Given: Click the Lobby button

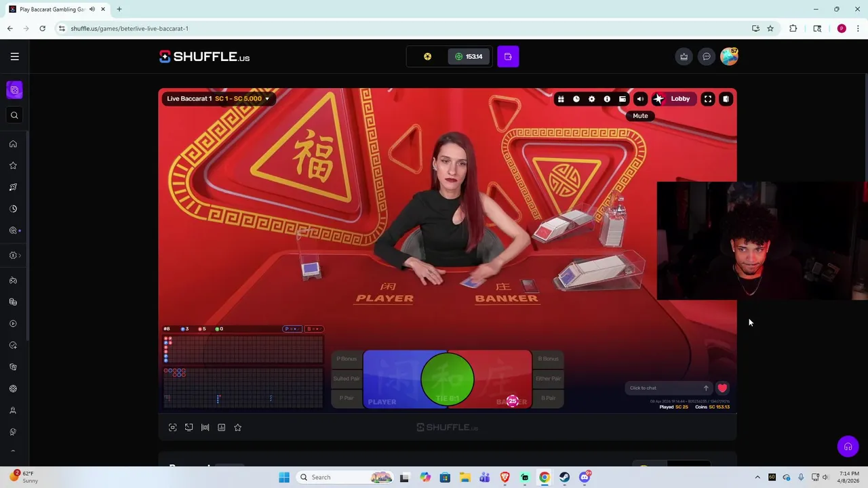Looking at the screenshot, I should tap(673, 99).
